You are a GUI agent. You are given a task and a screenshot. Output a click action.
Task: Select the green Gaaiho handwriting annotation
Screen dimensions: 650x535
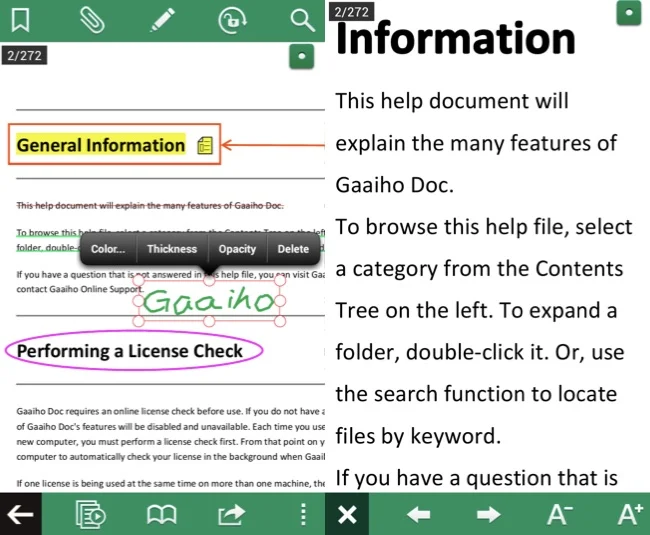(x=209, y=301)
